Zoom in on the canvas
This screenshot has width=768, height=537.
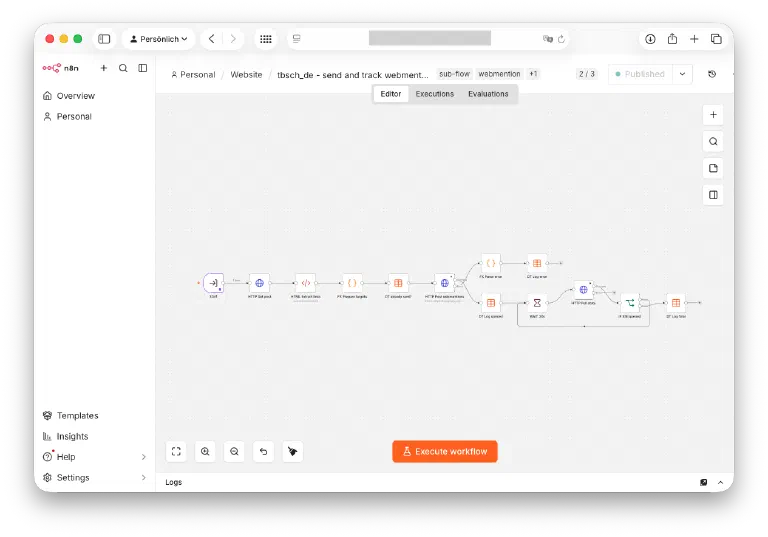(205, 451)
